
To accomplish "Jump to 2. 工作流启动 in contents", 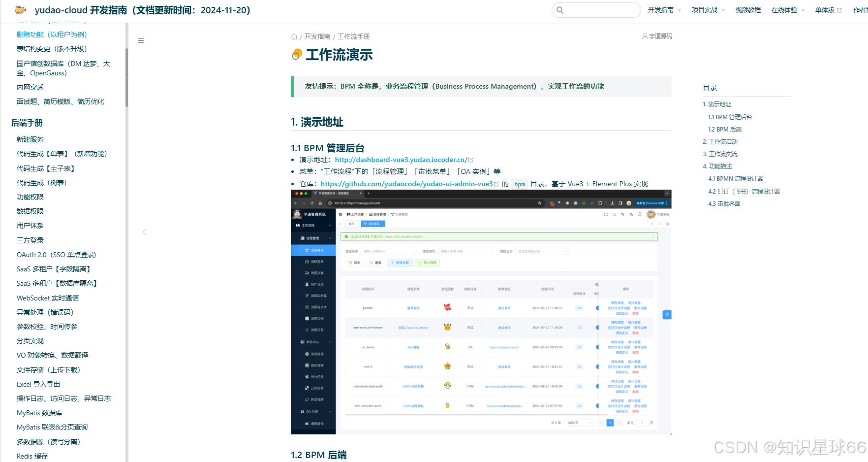I will tap(720, 142).
